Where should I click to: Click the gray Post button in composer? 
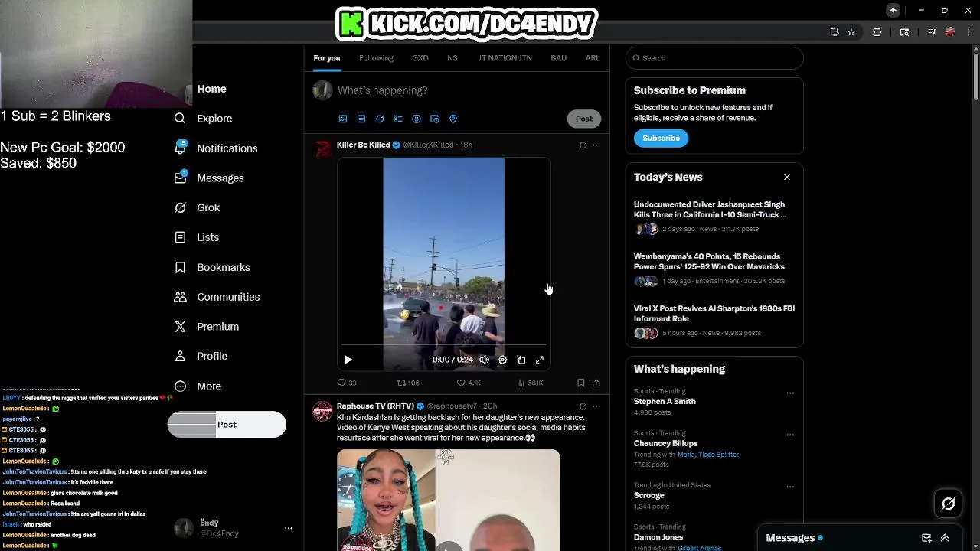(x=584, y=119)
